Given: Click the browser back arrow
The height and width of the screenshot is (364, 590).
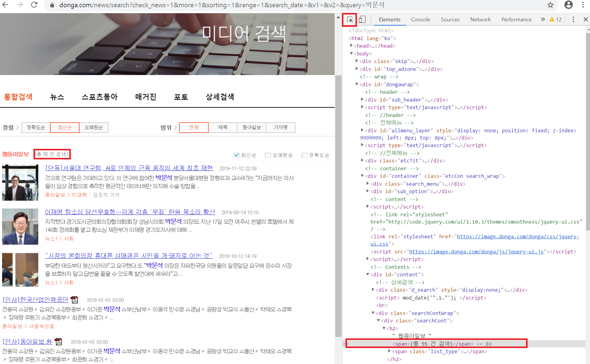Looking at the screenshot, I should tap(5, 5).
